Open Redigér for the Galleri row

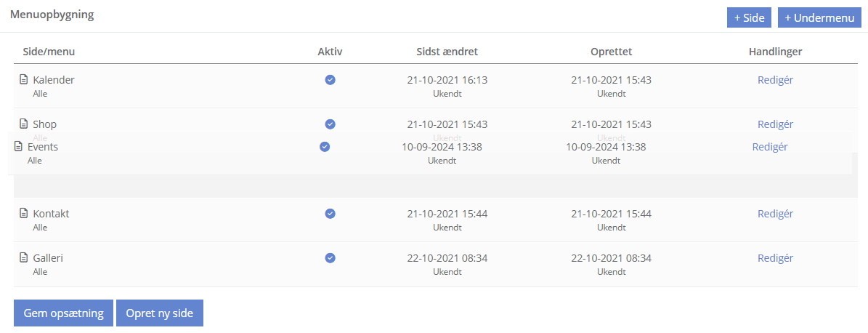point(775,257)
